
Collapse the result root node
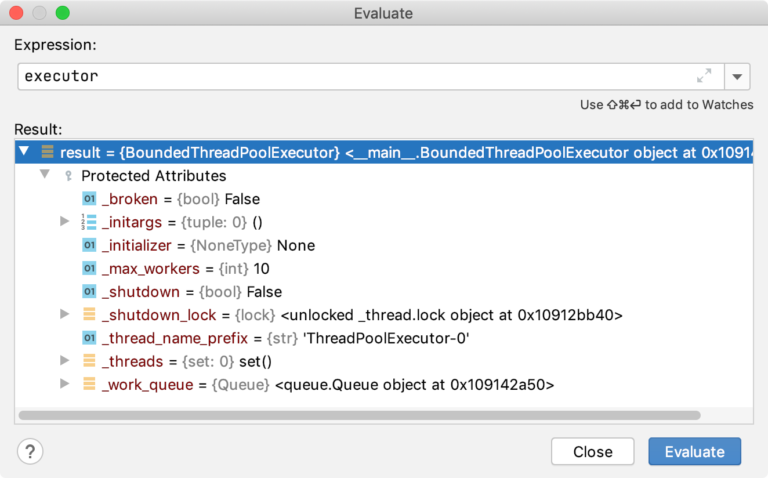[25, 152]
